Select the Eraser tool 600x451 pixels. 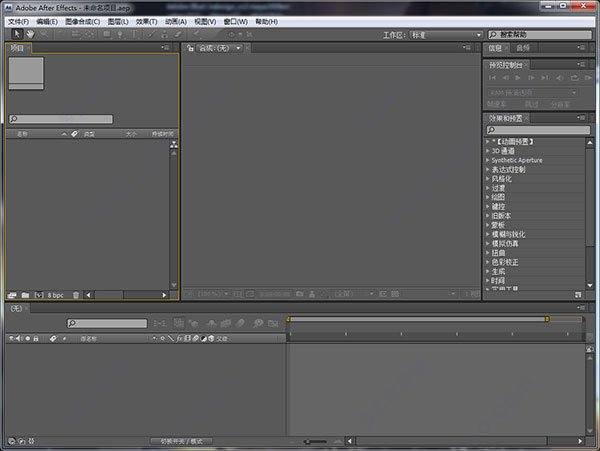[178, 34]
